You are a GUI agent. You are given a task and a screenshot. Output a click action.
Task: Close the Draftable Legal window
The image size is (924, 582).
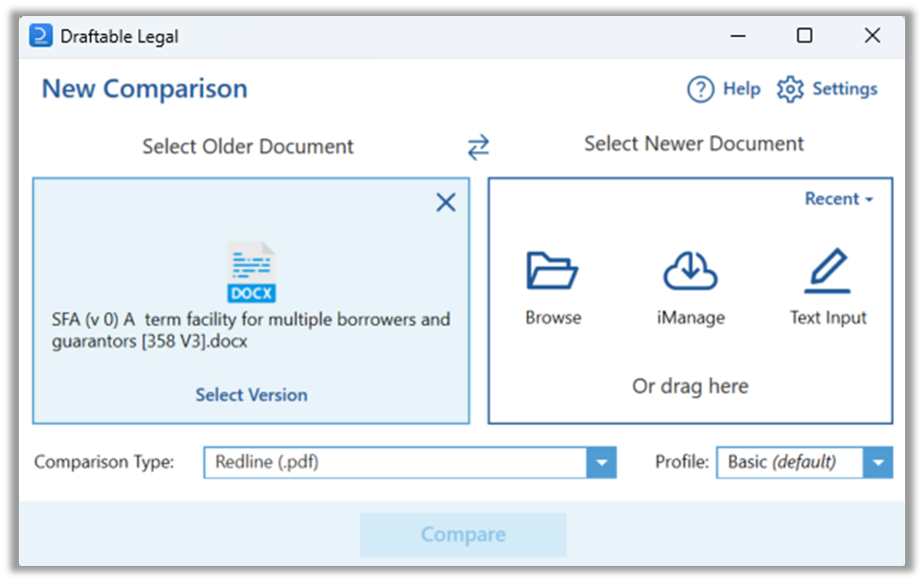tap(872, 36)
